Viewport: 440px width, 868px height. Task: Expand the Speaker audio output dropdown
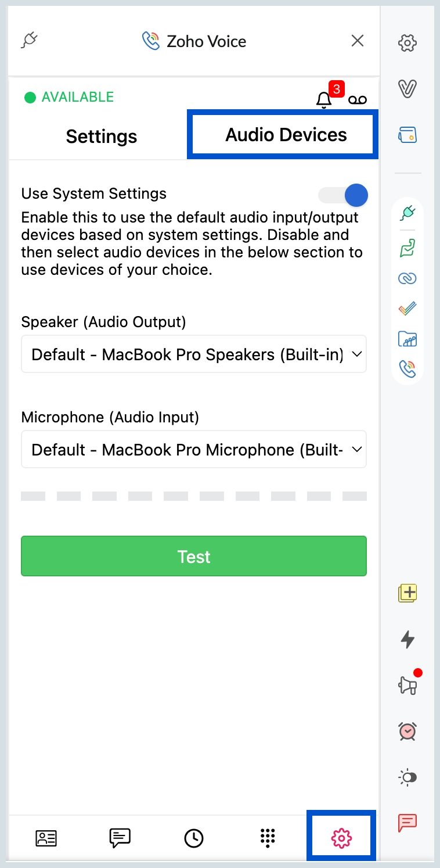coord(194,354)
